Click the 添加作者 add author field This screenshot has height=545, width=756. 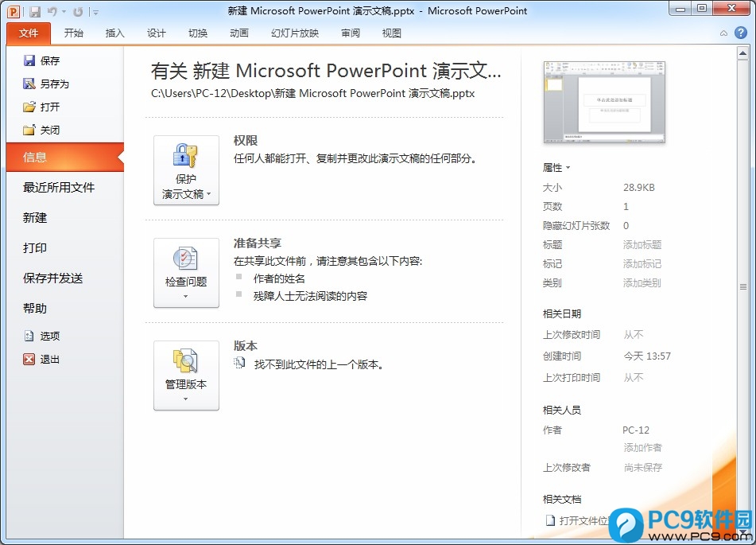point(642,447)
